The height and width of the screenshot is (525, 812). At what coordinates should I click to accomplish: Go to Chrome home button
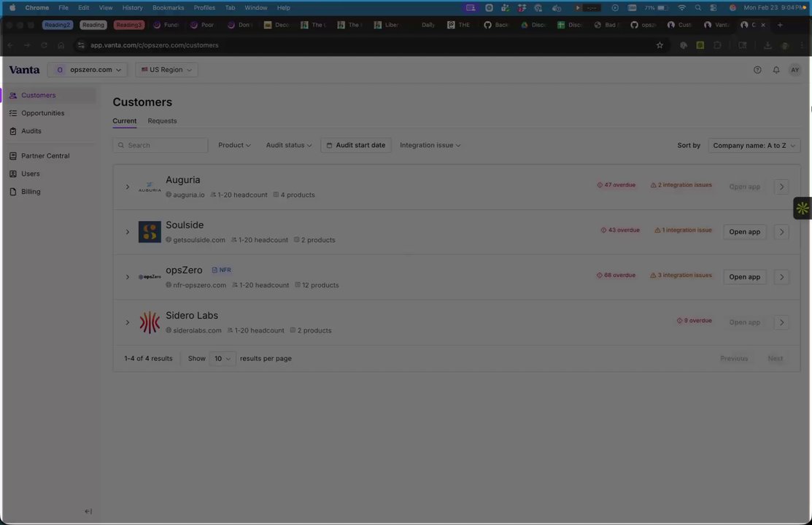click(x=61, y=45)
